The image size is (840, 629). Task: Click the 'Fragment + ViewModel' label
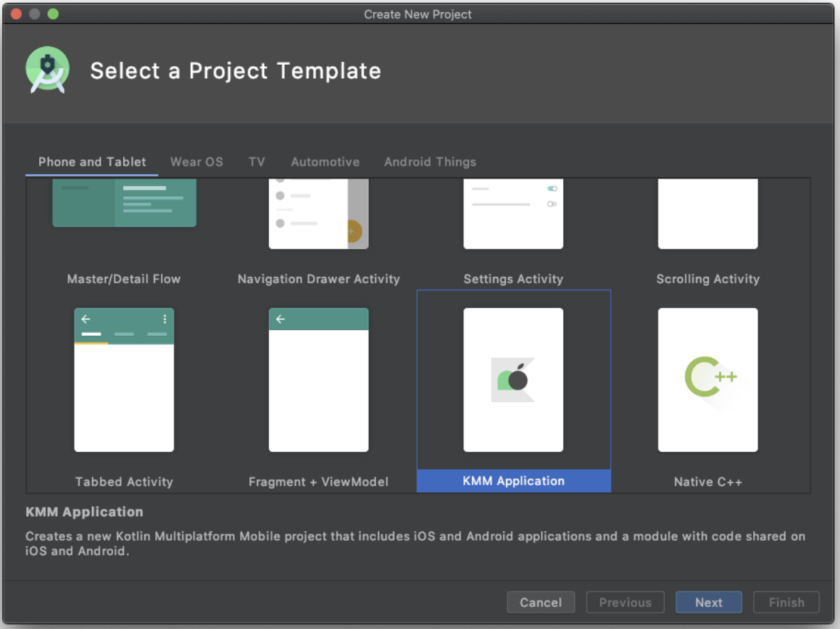click(319, 482)
